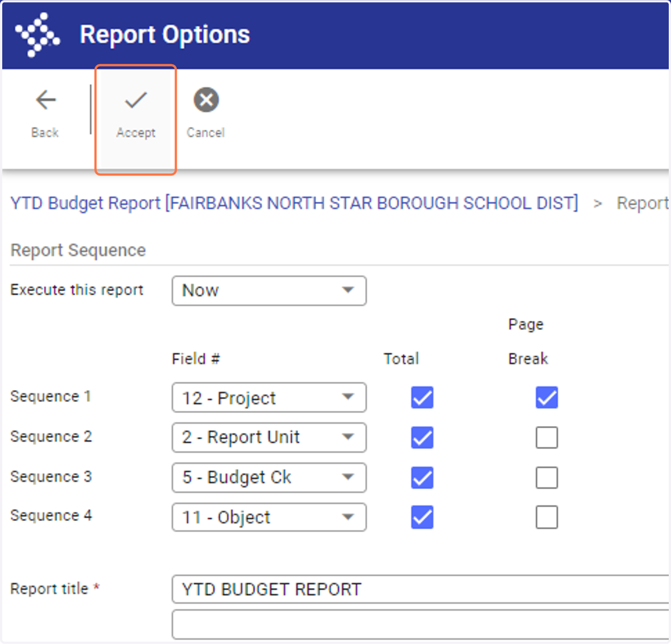Click the app logo in header
This screenshot has width=671, height=644.
37,35
